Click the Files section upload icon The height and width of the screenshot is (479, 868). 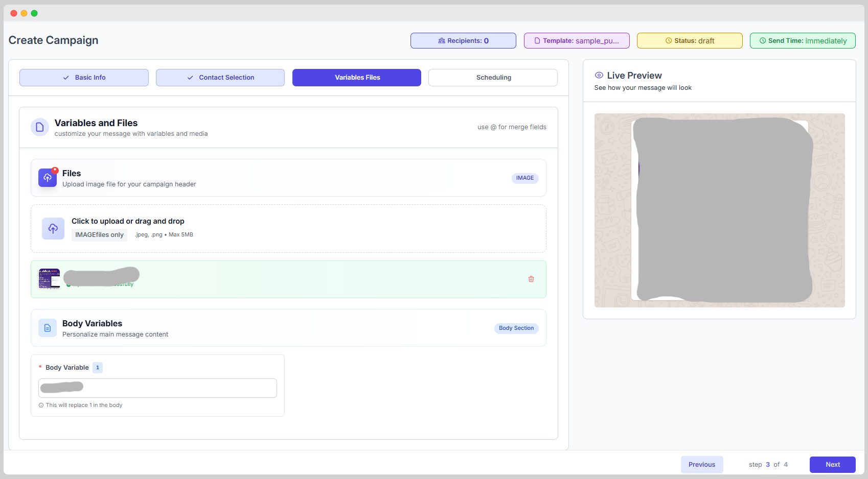pos(48,178)
